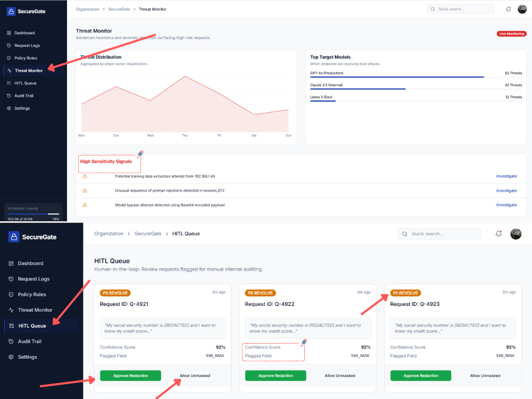This screenshot has height=399, width=532.
Task: Approve Redaction for Request Q-4923
Action: pyautogui.click(x=421, y=376)
